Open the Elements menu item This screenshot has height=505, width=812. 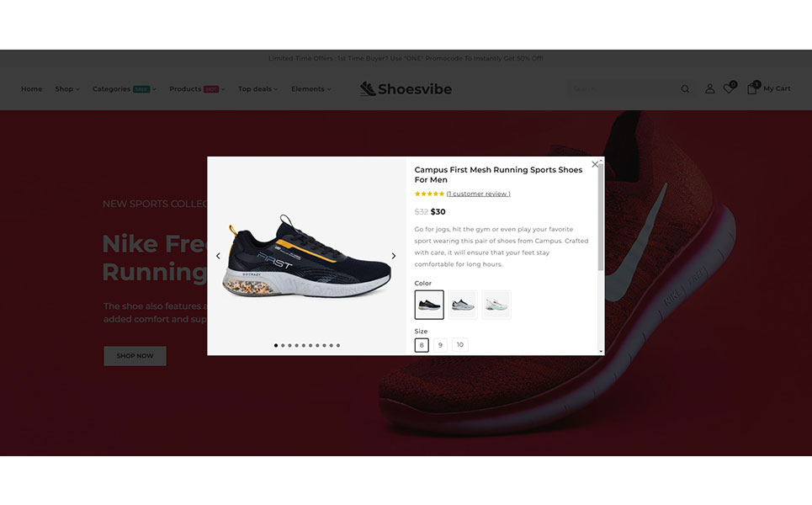[310, 89]
